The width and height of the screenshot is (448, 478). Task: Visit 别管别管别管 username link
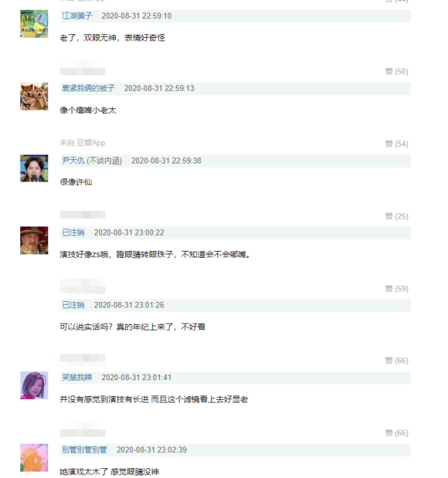[85, 449]
